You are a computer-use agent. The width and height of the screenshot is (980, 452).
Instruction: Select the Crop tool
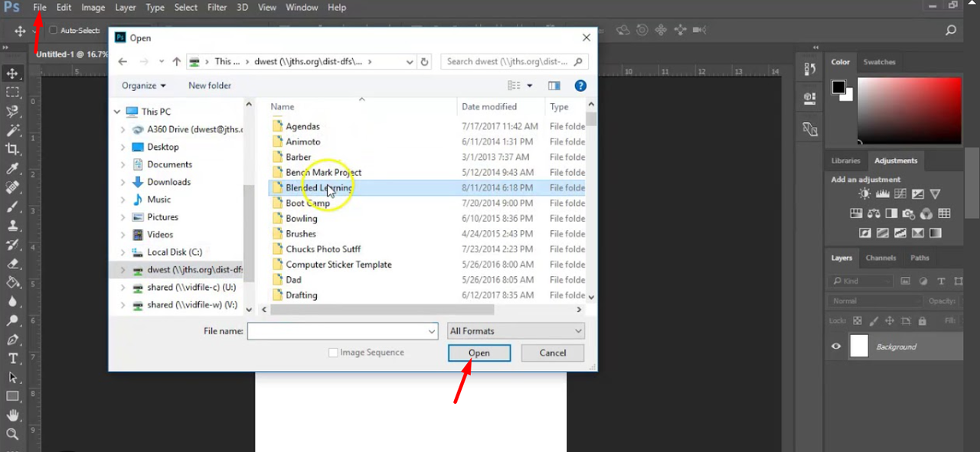pyautogui.click(x=13, y=149)
